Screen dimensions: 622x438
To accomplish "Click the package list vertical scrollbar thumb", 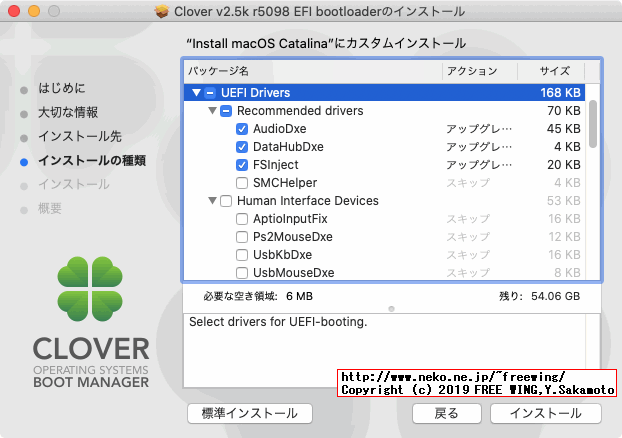I will pyautogui.click(x=593, y=124).
